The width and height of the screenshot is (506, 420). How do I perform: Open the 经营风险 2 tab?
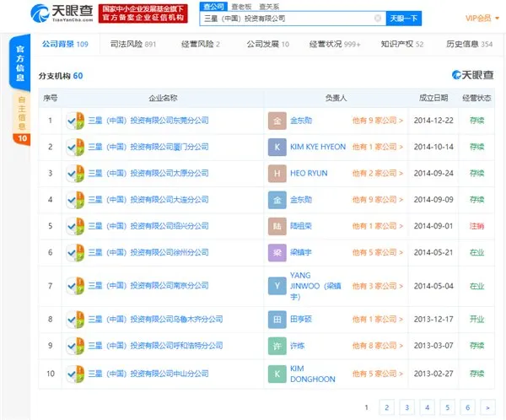point(201,44)
